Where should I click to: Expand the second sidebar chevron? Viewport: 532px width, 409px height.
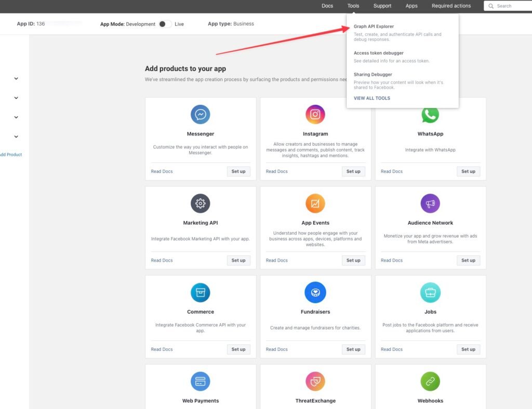click(16, 98)
